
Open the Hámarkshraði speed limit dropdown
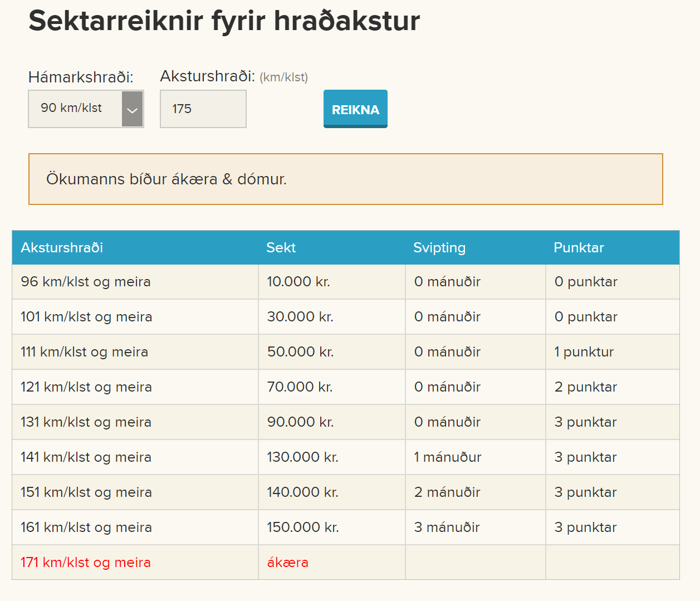[x=86, y=109]
